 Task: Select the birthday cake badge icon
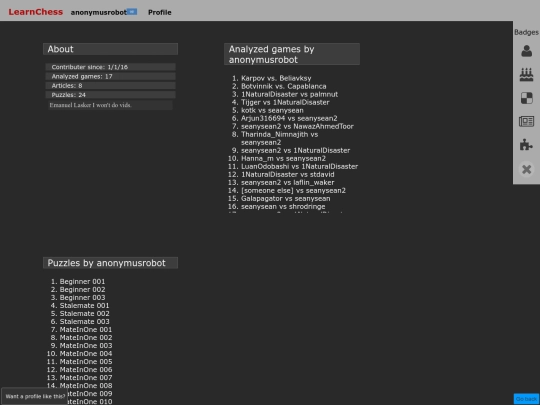coord(526,74)
